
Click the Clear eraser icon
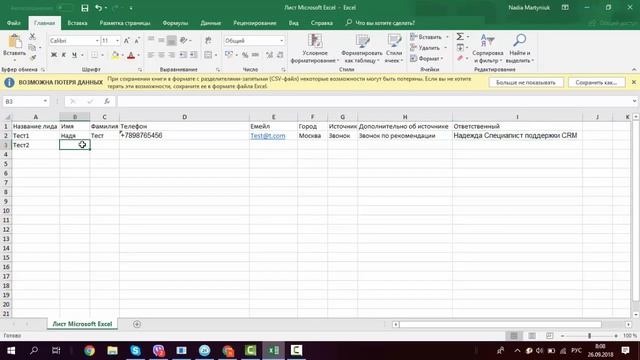tap(460, 58)
